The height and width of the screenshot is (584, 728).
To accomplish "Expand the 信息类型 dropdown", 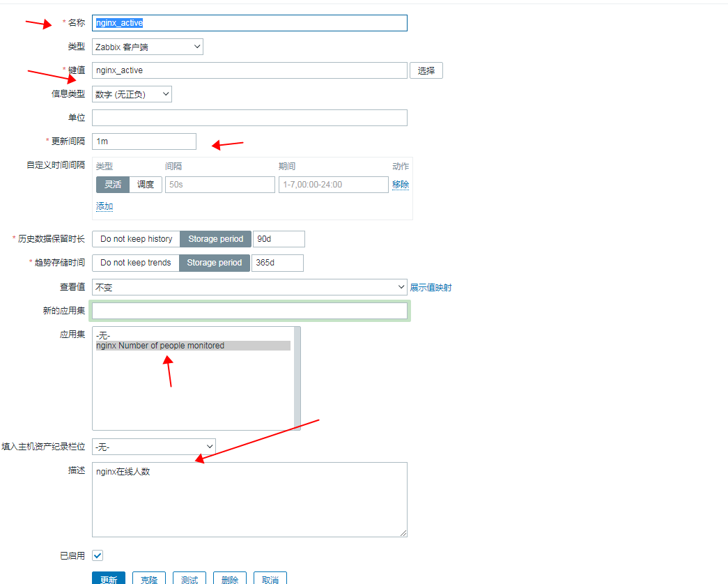I will click(x=132, y=94).
